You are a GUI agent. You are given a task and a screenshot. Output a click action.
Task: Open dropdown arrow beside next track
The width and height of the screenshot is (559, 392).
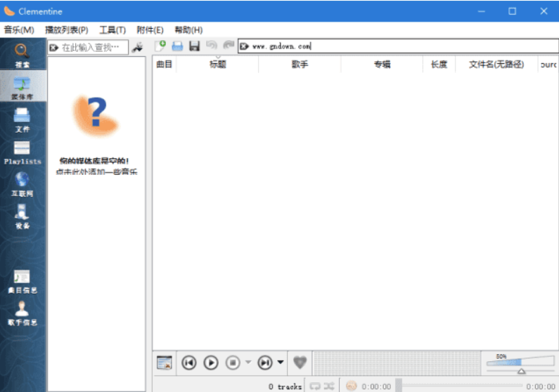[x=281, y=362]
